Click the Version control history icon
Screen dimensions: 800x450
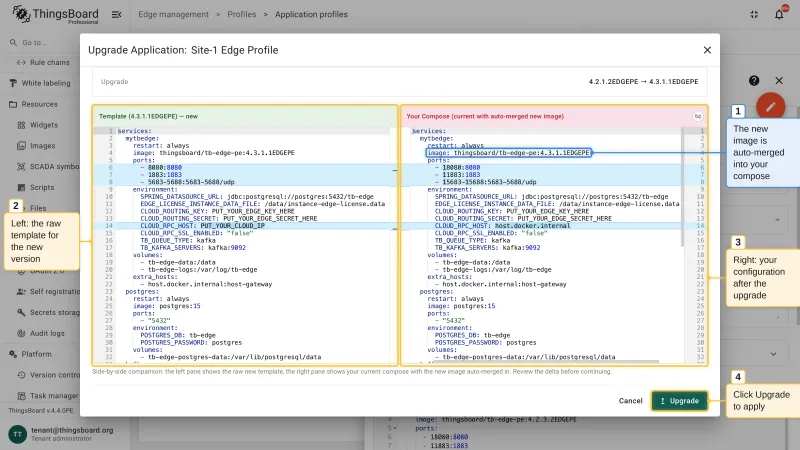click(21, 375)
